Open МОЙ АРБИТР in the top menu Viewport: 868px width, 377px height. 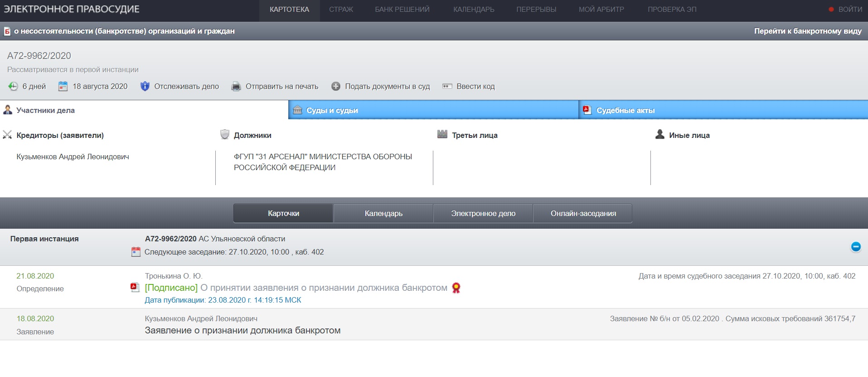click(x=601, y=10)
